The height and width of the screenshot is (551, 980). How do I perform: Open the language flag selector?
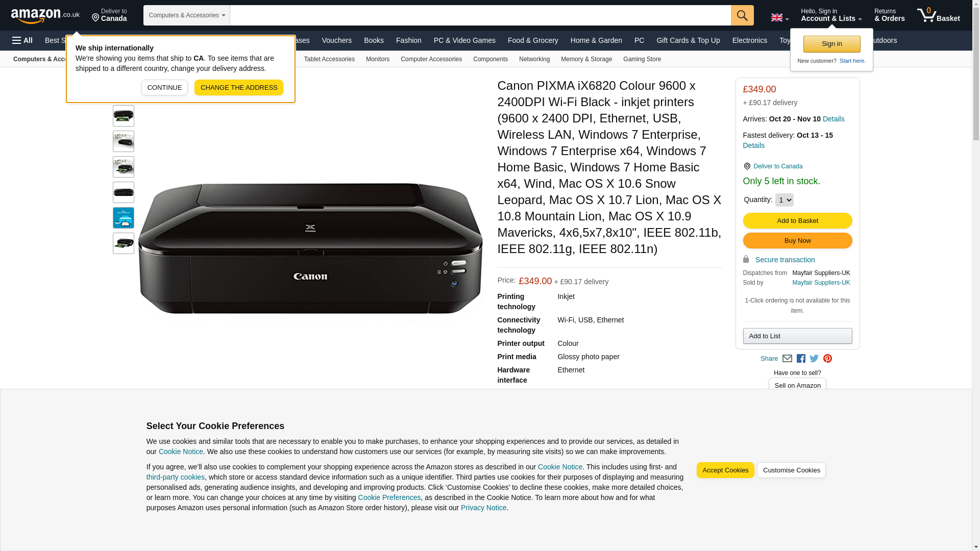(x=779, y=18)
